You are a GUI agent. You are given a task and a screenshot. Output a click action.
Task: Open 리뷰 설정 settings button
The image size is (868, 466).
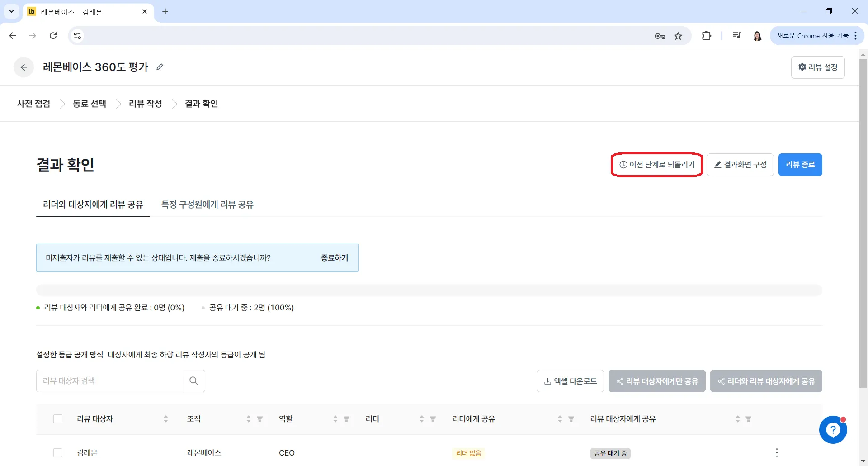818,67
